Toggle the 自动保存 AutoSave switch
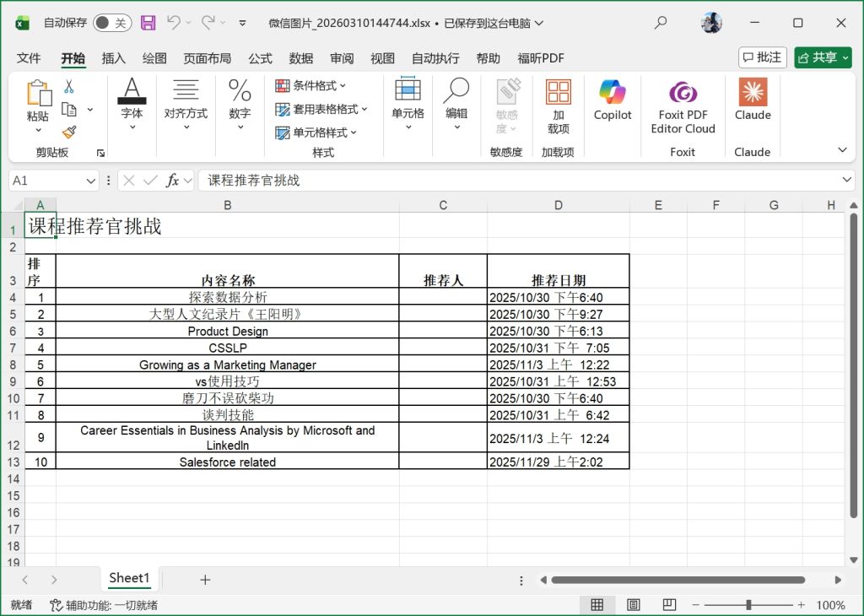This screenshot has height=616, width=864. point(111,23)
